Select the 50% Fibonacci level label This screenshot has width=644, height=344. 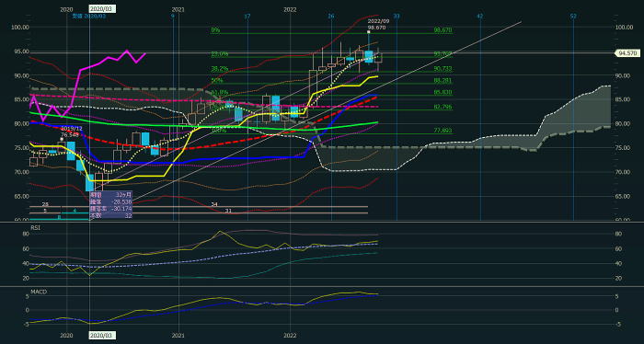217,80
